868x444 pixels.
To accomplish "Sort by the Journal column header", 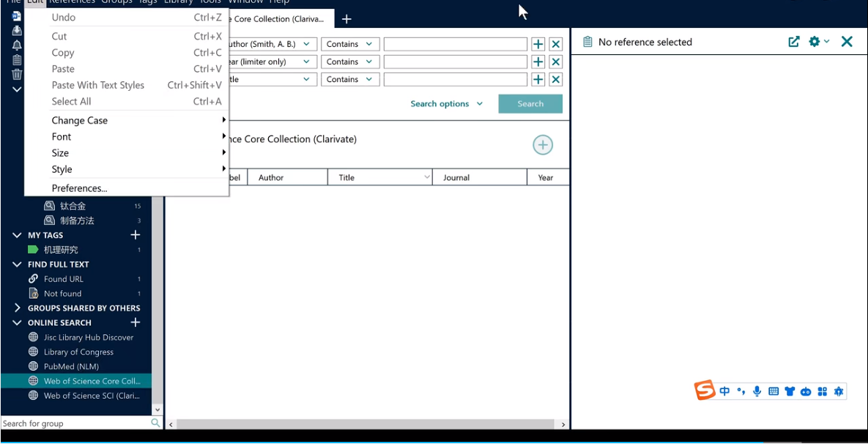I will 479,178.
